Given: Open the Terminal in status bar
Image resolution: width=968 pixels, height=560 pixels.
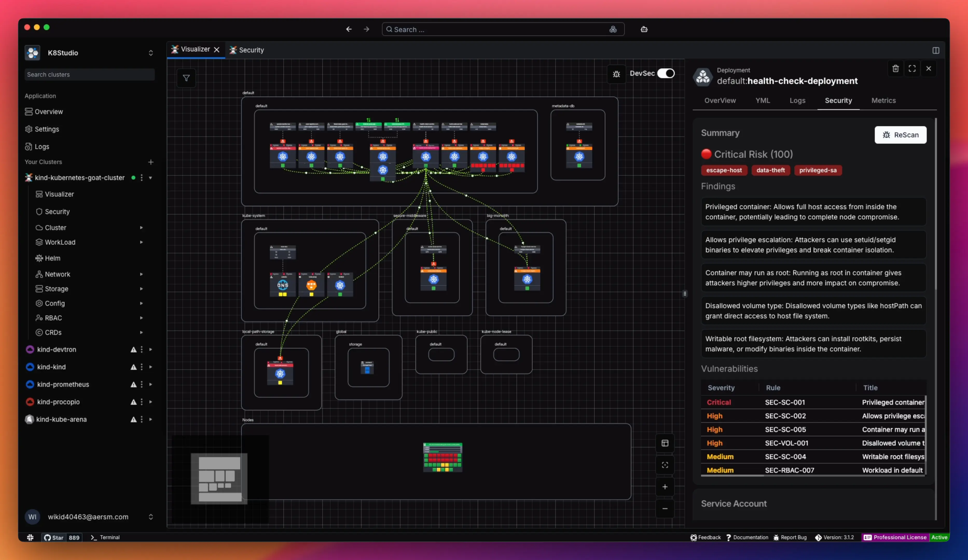Looking at the screenshot, I should click(105, 537).
